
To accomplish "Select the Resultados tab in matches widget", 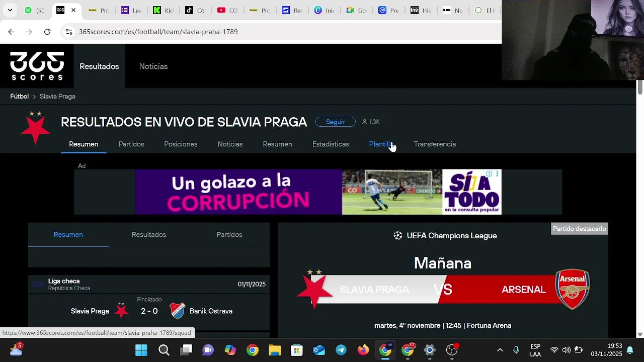I will coord(149,235).
